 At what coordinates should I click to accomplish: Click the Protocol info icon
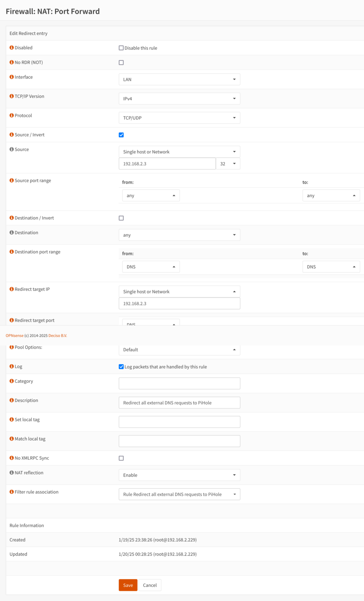tap(11, 115)
